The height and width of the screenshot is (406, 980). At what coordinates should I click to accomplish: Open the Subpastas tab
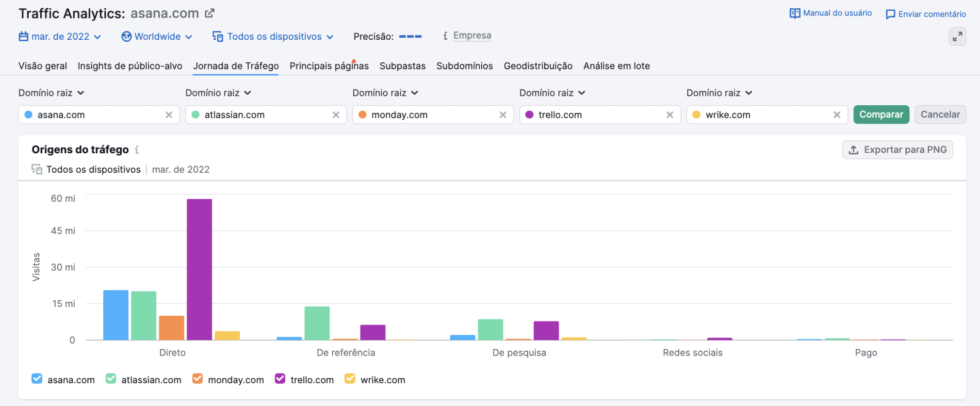pyautogui.click(x=402, y=66)
